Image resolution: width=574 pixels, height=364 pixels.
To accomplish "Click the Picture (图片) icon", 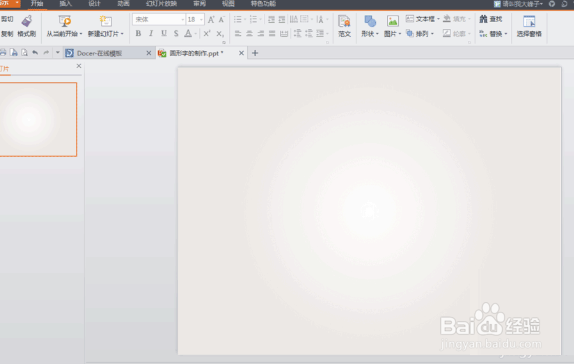I will pyautogui.click(x=392, y=21).
